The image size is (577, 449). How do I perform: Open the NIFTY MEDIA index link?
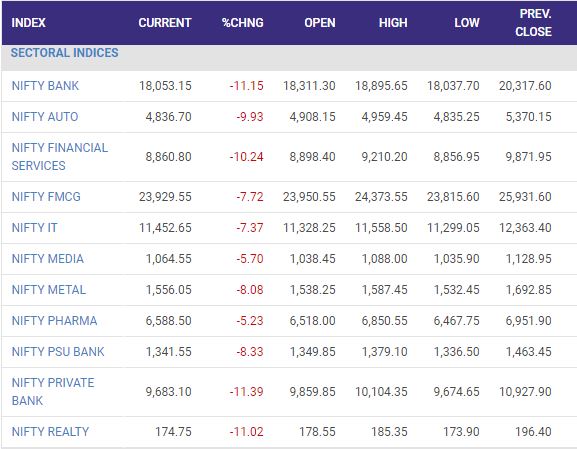coord(47,259)
